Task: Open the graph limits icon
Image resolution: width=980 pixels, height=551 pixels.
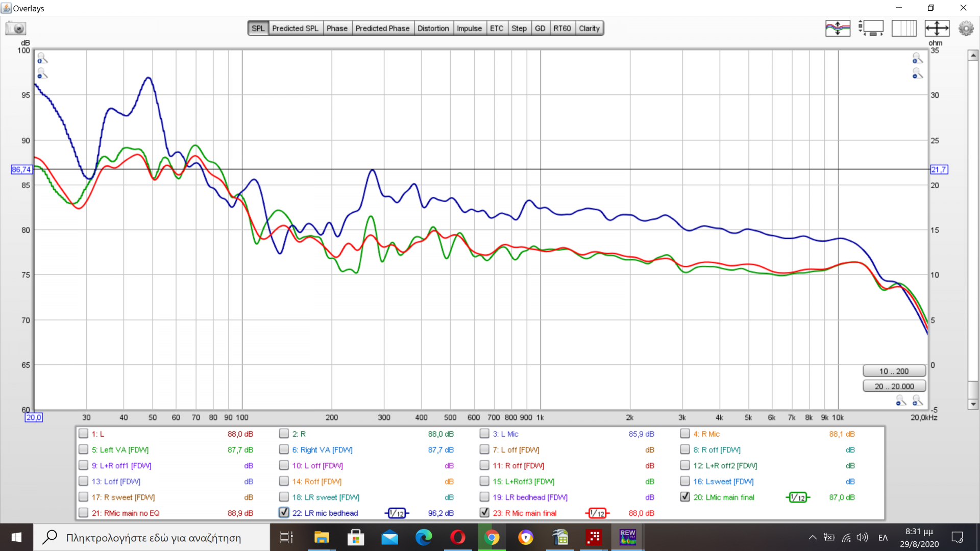Action: [937, 28]
